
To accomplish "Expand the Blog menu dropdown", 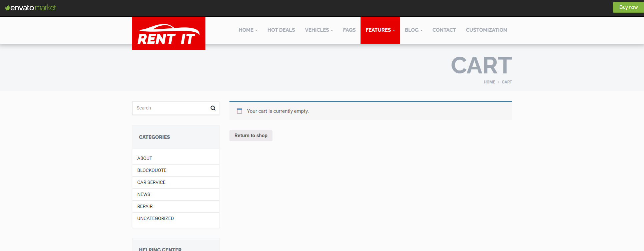I will point(414,30).
